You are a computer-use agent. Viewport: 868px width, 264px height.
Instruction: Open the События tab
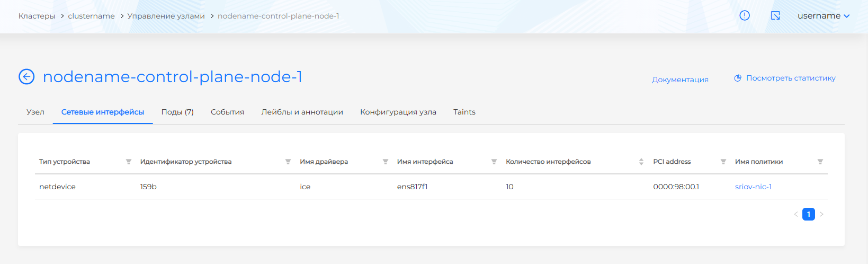point(227,112)
